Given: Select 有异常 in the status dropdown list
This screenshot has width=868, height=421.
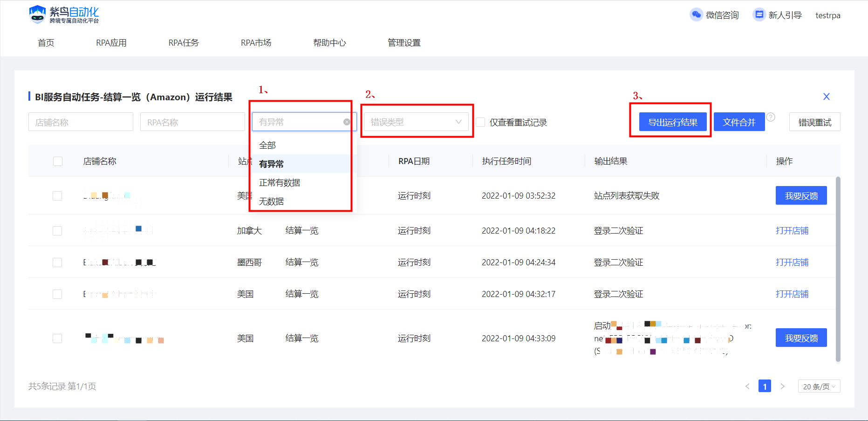Looking at the screenshot, I should tap(304, 164).
